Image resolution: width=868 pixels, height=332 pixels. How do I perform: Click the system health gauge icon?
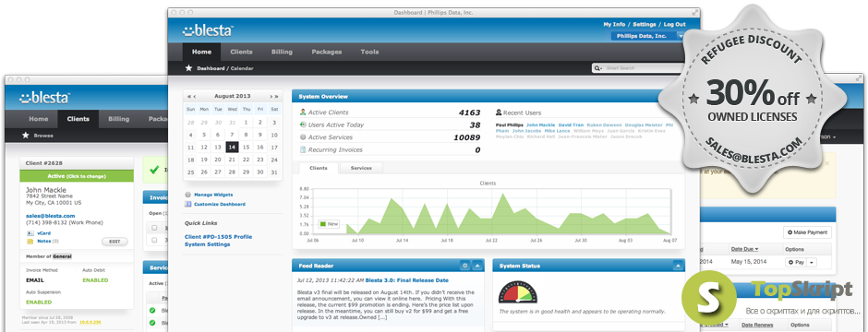point(518,292)
